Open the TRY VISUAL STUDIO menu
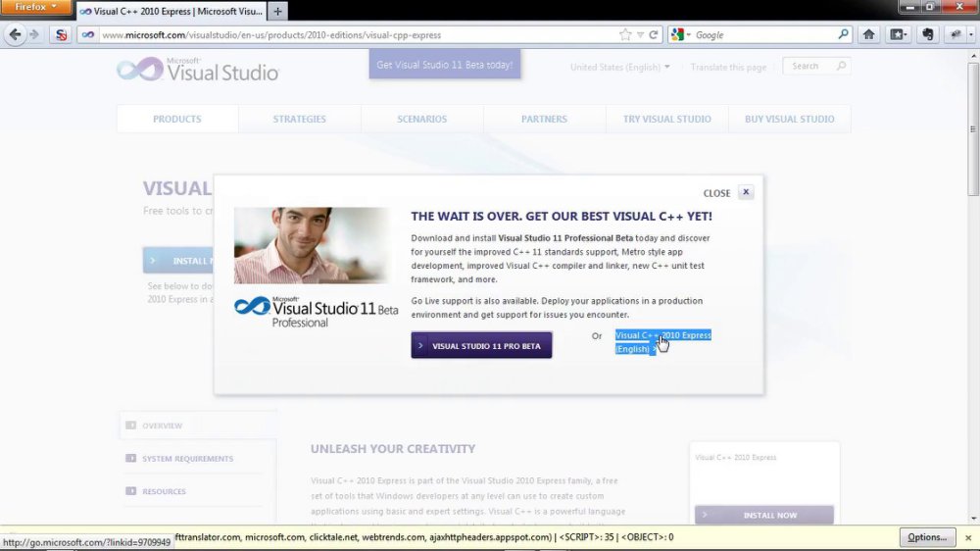980x551 pixels. point(666,119)
